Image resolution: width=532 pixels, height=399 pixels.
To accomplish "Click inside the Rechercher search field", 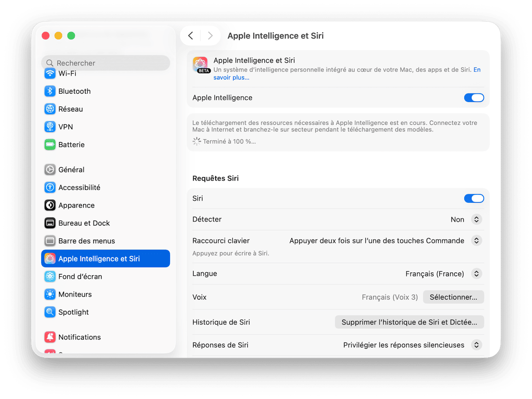I will 105,63.
